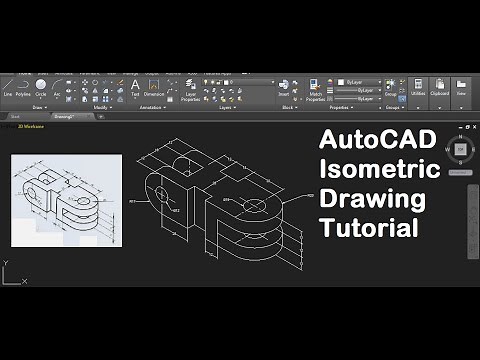Viewport: 480px width, 360px height.
Task: Click the Explode tool
Action: pyautogui.click(x=120, y=90)
